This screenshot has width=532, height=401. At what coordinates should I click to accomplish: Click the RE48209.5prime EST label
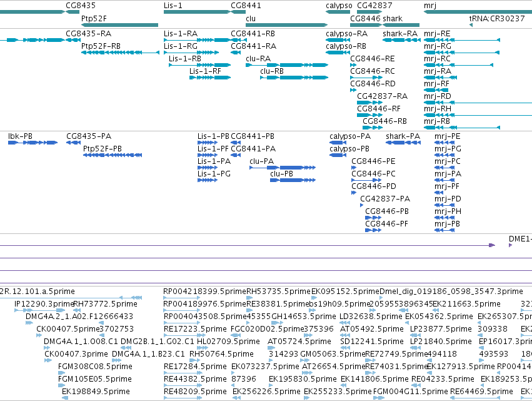point(195,392)
